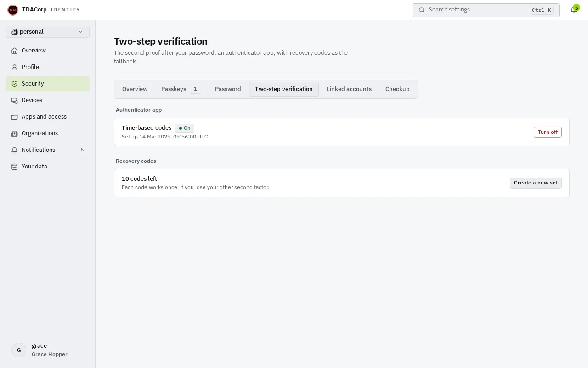588x368 pixels.
Task: Switch to the Passkeys tab
Action: click(181, 89)
